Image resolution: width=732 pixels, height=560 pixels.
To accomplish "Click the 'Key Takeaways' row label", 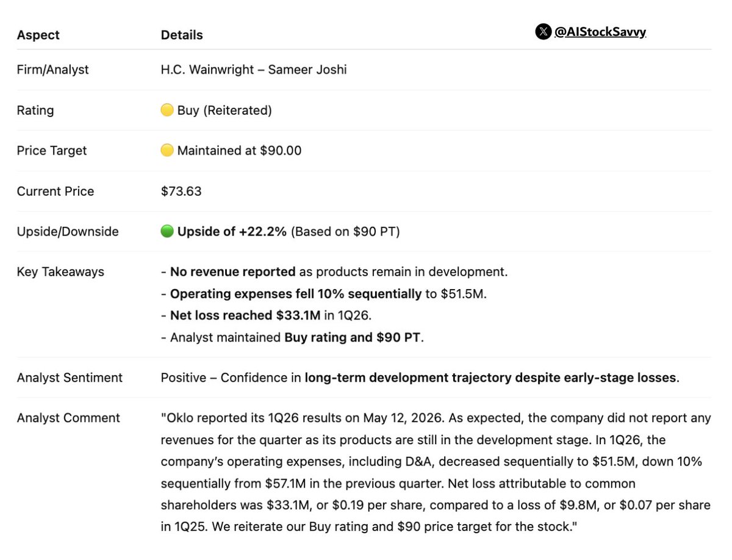I will (x=60, y=272).
